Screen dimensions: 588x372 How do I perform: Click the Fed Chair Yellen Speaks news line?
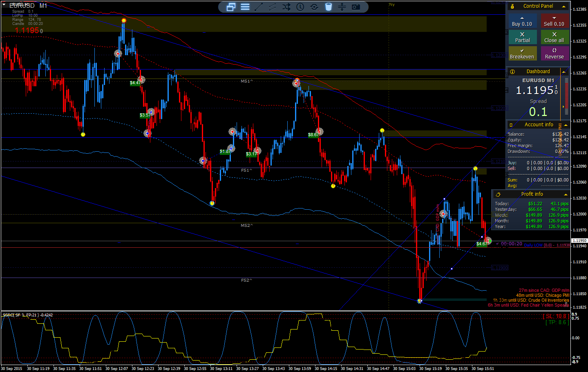click(x=528, y=305)
